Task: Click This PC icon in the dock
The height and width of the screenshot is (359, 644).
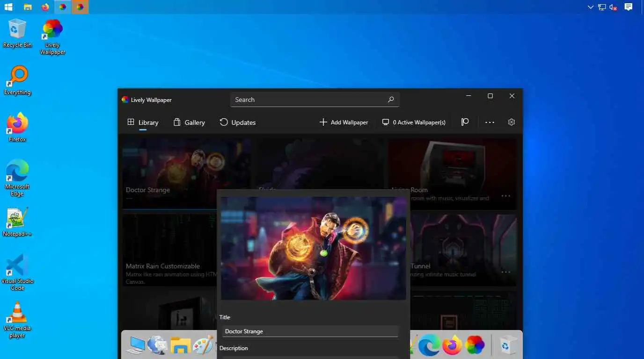Action: [136, 346]
